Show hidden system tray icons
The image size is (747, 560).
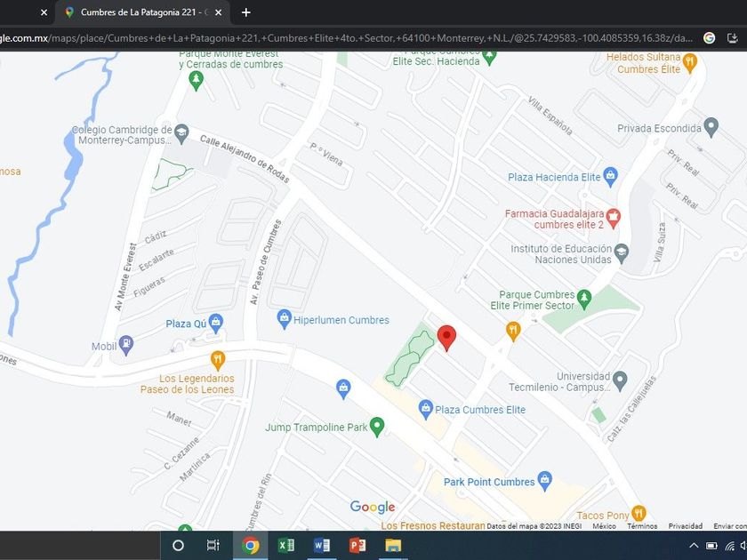[x=694, y=546]
